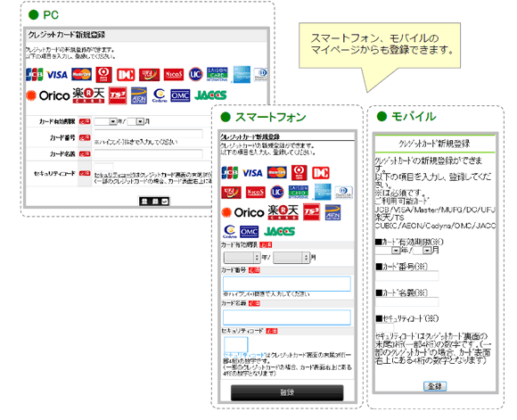Click the UC card logo in the PC panel
Image resolution: width=517 pixels, height=420 pixels.
coord(195,74)
